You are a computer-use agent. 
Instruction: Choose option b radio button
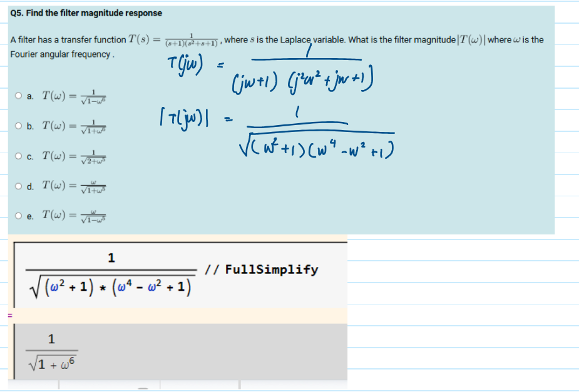tap(21, 126)
